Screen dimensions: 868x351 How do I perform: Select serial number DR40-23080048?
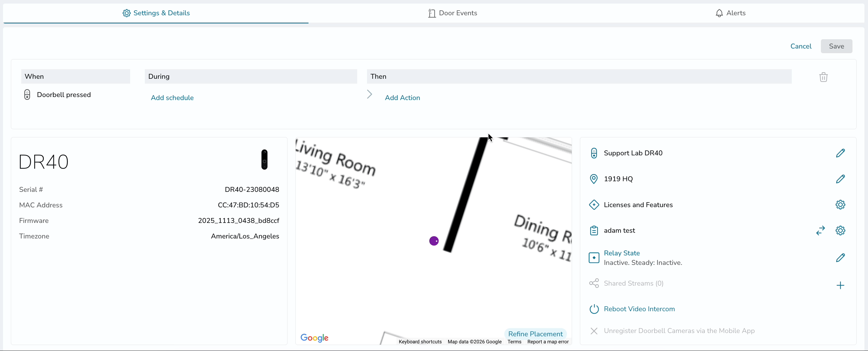tap(252, 189)
